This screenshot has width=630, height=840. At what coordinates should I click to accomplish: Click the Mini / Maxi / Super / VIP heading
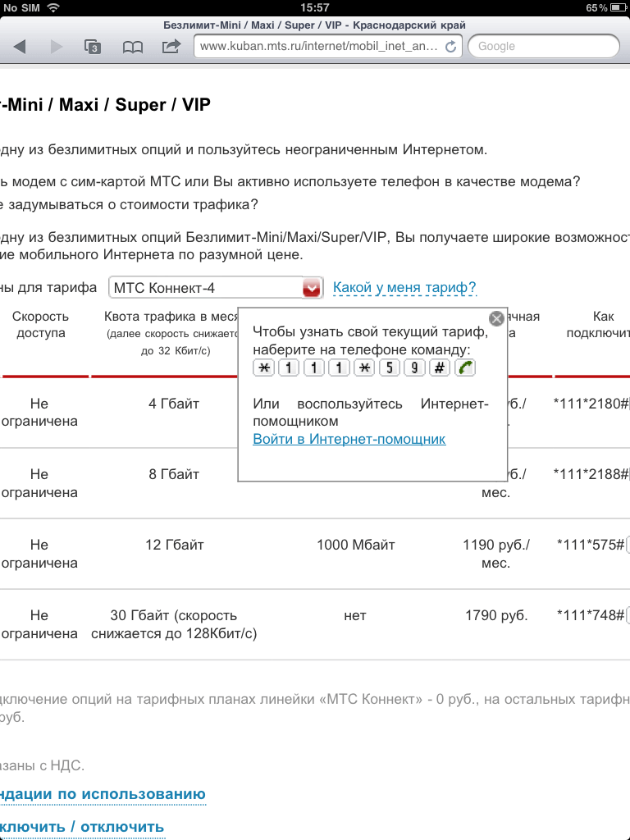(106, 104)
